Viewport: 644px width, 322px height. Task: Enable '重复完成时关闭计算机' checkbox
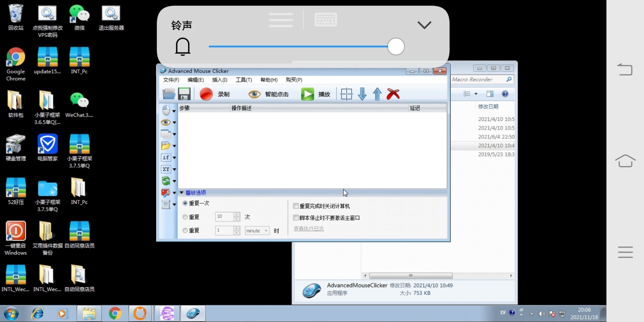tap(296, 206)
